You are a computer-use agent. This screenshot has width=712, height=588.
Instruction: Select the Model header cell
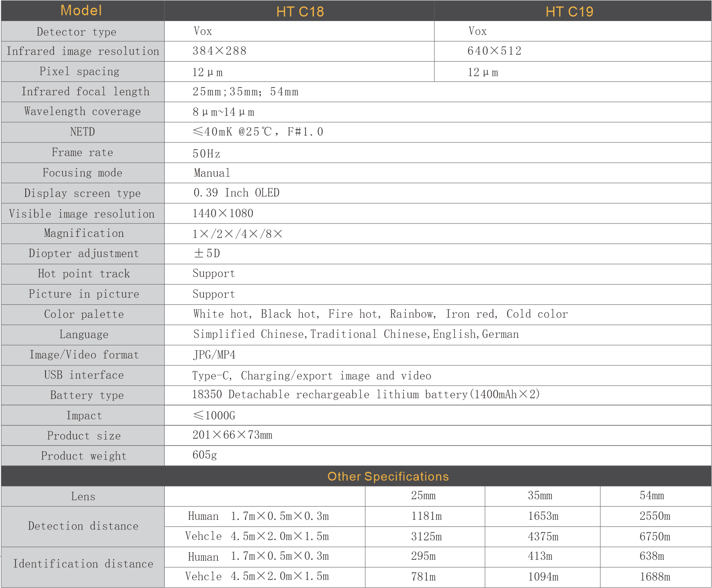81,11
